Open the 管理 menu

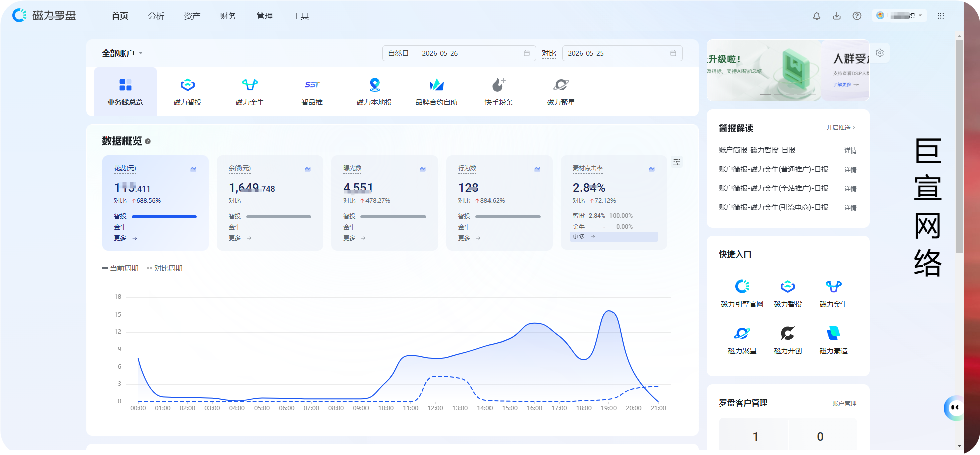(265, 16)
